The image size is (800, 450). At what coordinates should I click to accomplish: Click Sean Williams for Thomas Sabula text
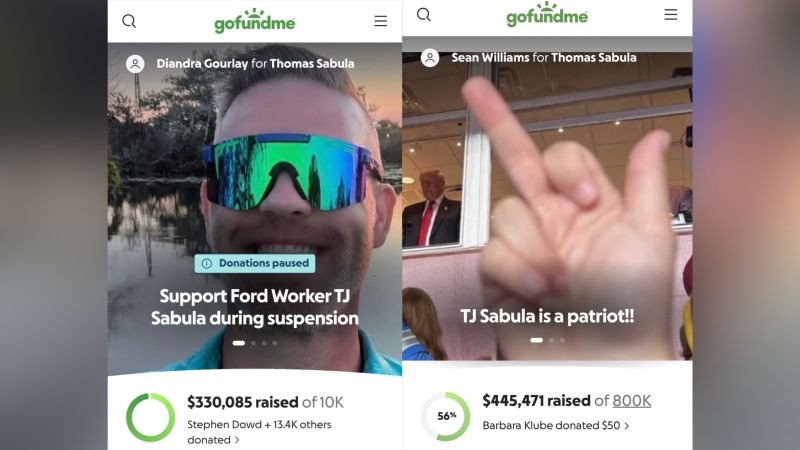click(x=544, y=58)
